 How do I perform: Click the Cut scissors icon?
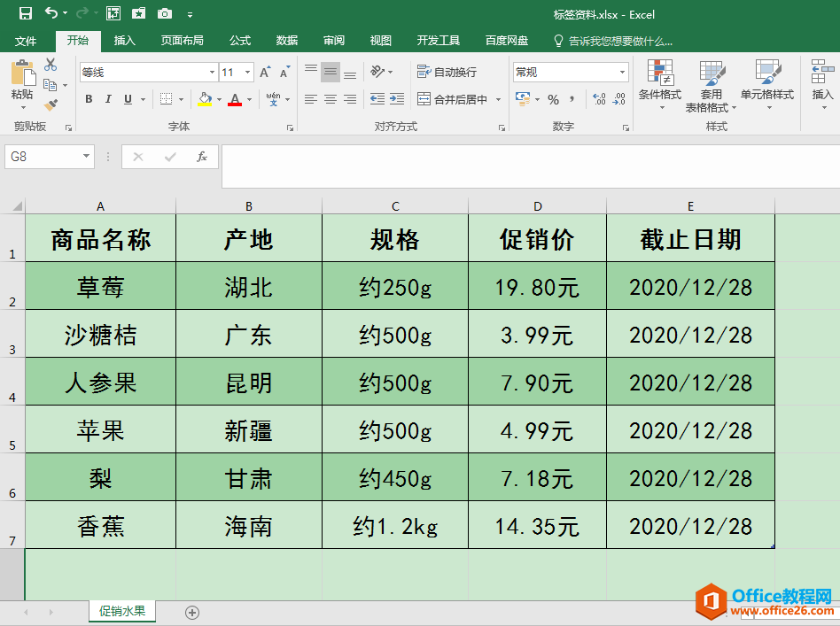coord(51,65)
